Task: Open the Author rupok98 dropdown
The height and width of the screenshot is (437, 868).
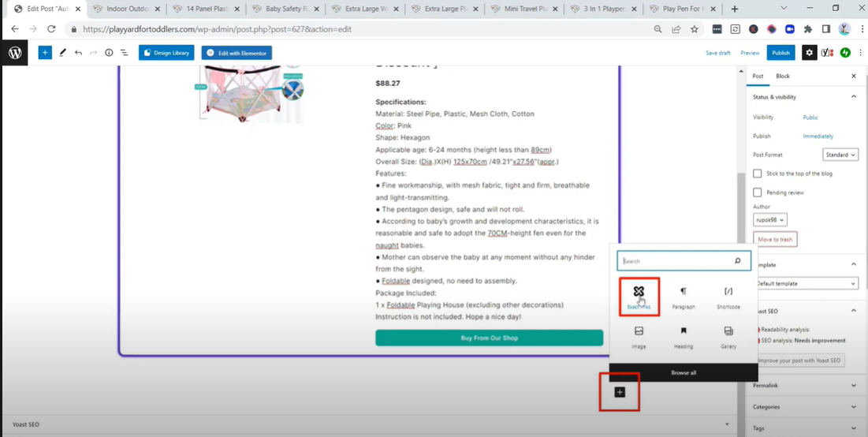Action: point(770,220)
